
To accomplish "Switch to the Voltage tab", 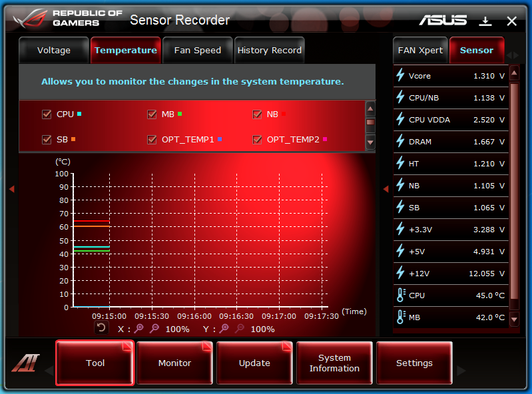I will point(54,50).
